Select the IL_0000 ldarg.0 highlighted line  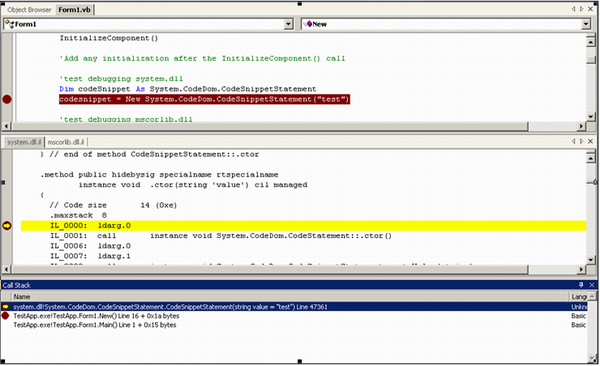(x=303, y=225)
